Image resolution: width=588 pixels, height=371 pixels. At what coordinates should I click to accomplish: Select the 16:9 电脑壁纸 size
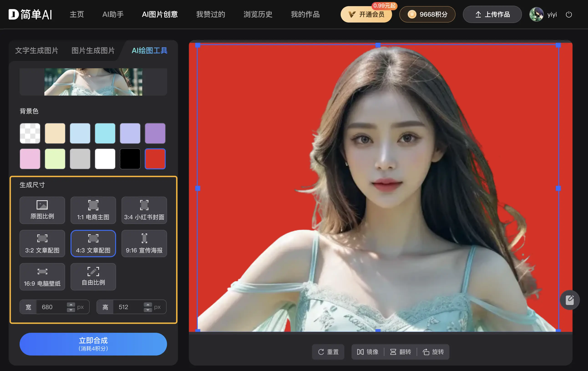pos(42,277)
